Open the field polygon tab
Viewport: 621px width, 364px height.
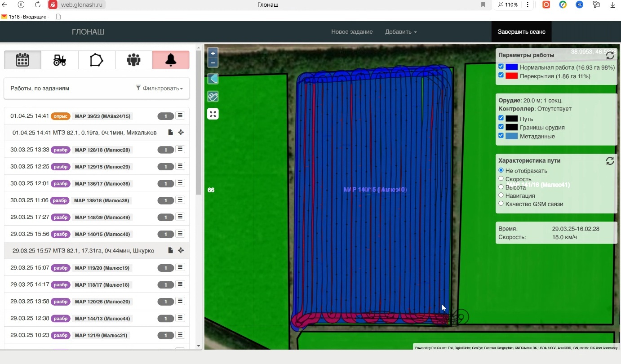coord(97,60)
